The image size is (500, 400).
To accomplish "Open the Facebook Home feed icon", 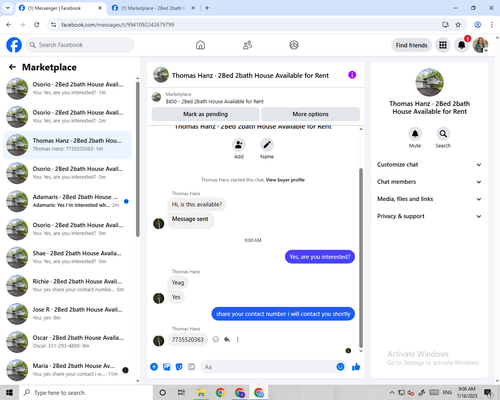I will coord(200,45).
